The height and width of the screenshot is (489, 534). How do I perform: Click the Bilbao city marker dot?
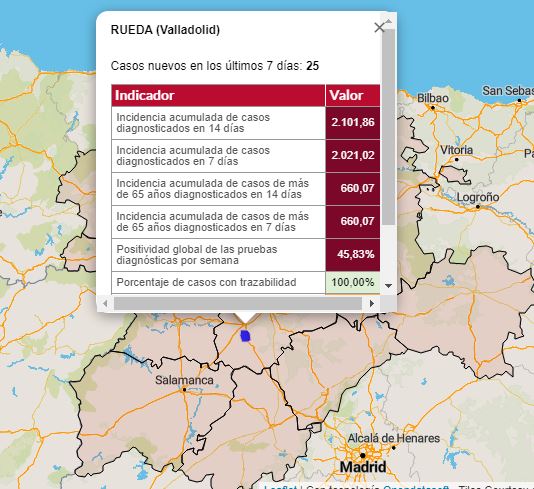[433, 108]
